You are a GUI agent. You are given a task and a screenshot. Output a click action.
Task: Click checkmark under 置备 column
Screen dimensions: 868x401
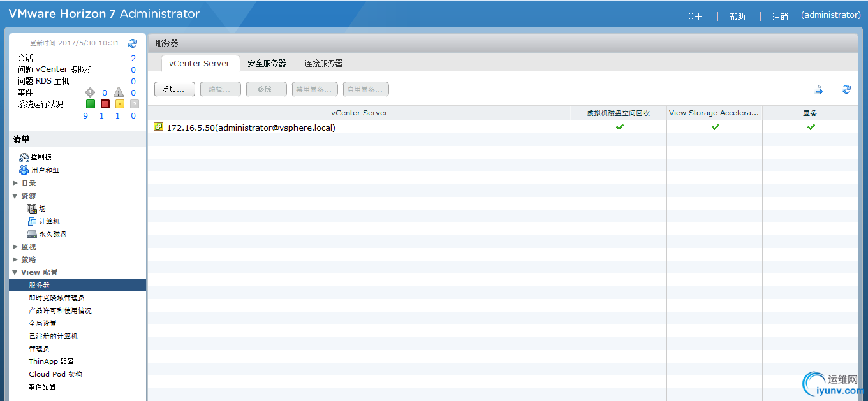pyautogui.click(x=811, y=127)
